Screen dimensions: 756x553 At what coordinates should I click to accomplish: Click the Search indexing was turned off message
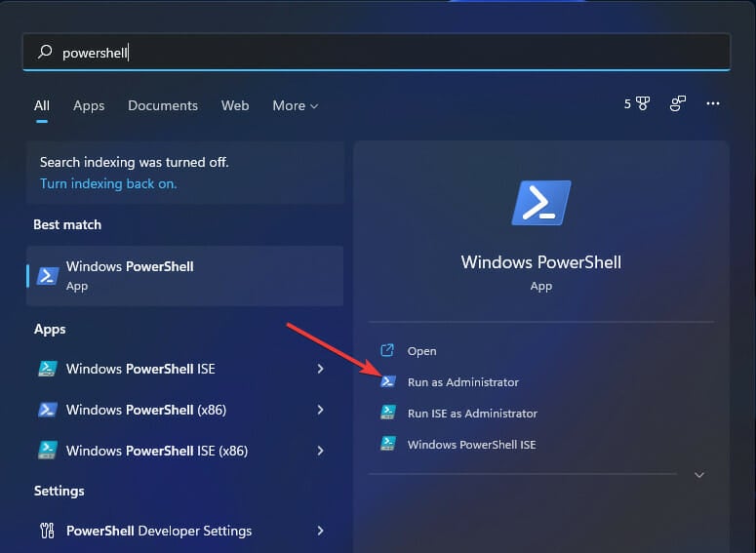135,162
